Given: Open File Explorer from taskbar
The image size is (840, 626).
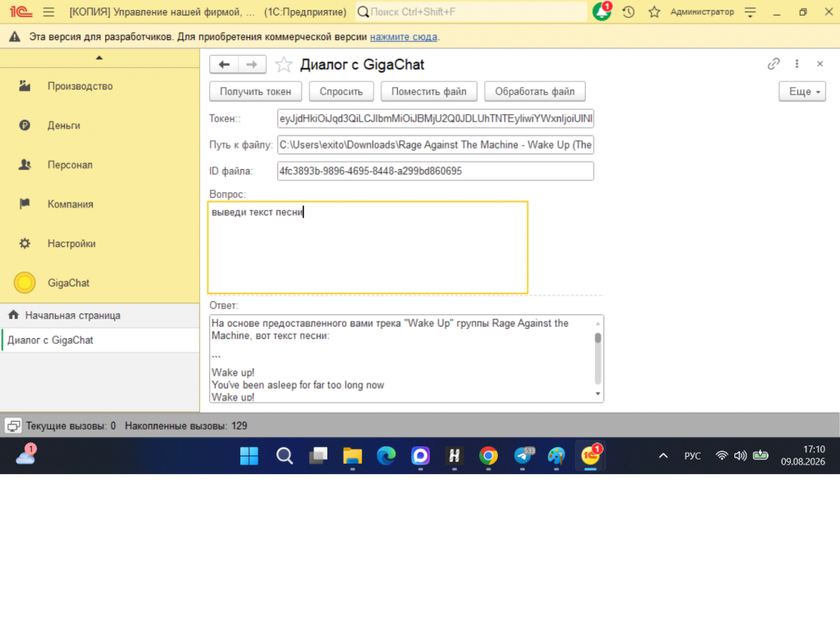Looking at the screenshot, I should click(x=353, y=456).
